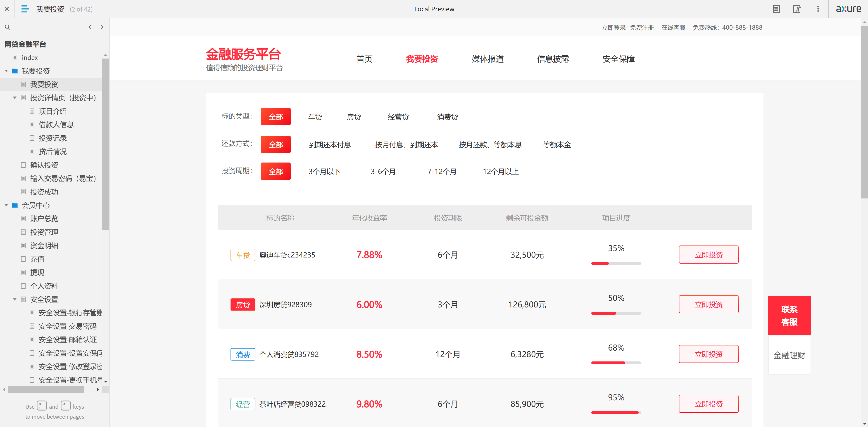Screen dimensions: 868x427
Task: Click the 首页 navigation tab
Action: 364,59
